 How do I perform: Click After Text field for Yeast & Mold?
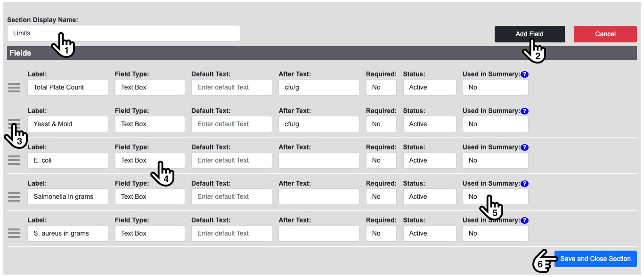click(318, 124)
